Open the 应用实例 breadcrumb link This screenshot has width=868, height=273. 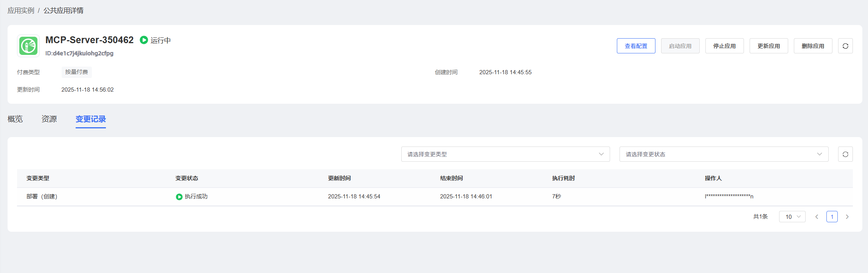click(21, 11)
